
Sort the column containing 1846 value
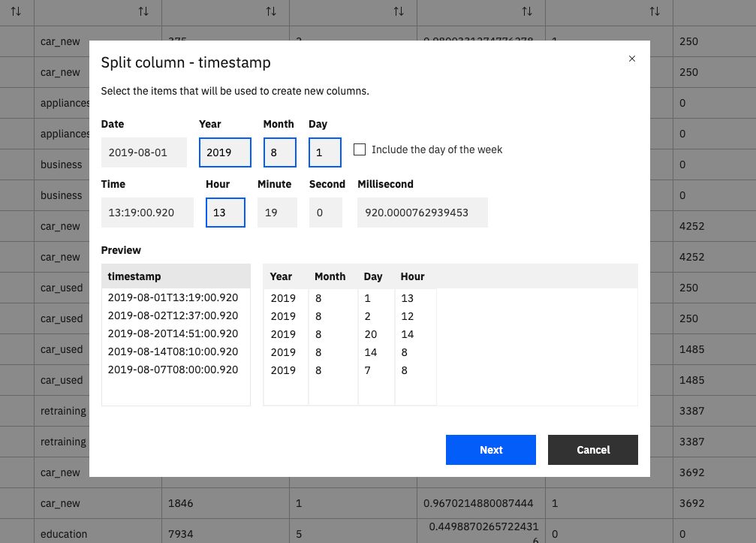coord(271,11)
